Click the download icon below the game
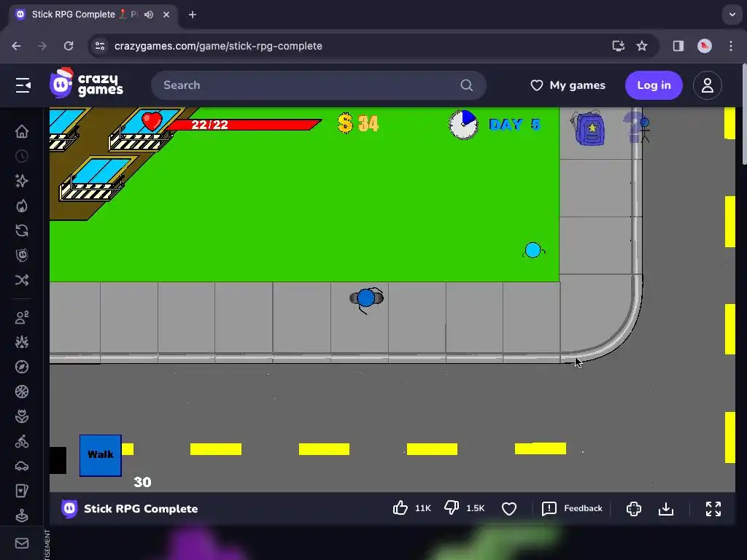 click(x=666, y=508)
